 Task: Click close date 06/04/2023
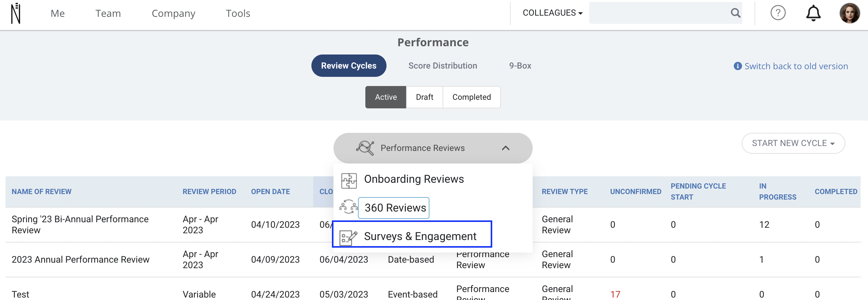[343, 260]
